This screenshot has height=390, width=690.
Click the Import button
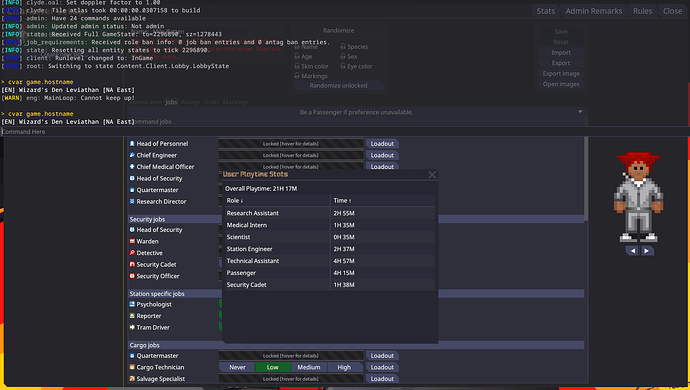click(561, 52)
